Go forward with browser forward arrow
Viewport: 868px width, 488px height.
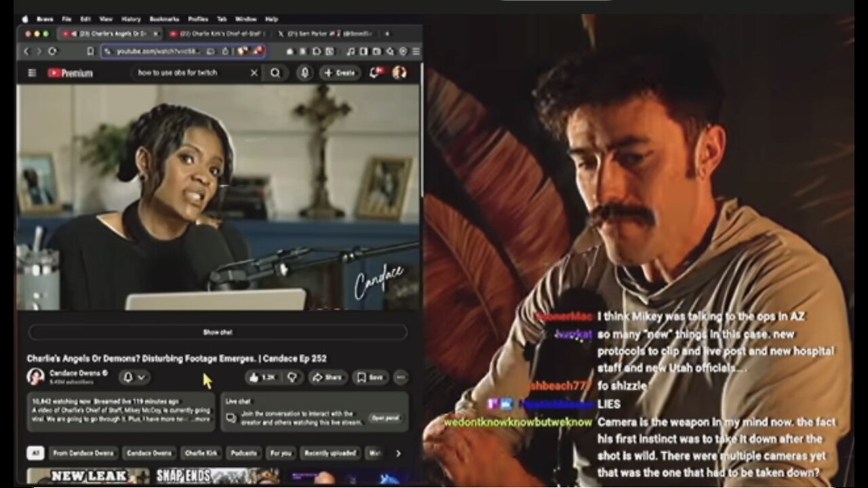coord(39,52)
